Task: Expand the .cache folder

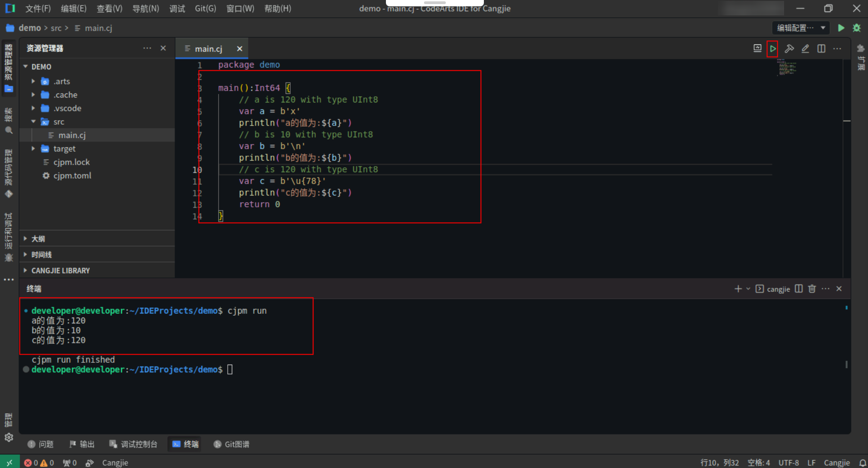Action: tap(33, 95)
